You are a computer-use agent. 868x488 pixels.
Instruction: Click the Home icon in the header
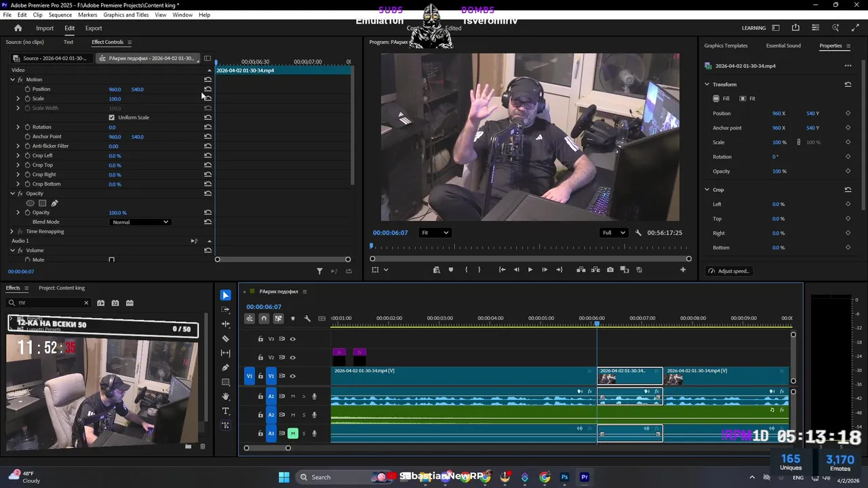pyautogui.click(x=18, y=28)
